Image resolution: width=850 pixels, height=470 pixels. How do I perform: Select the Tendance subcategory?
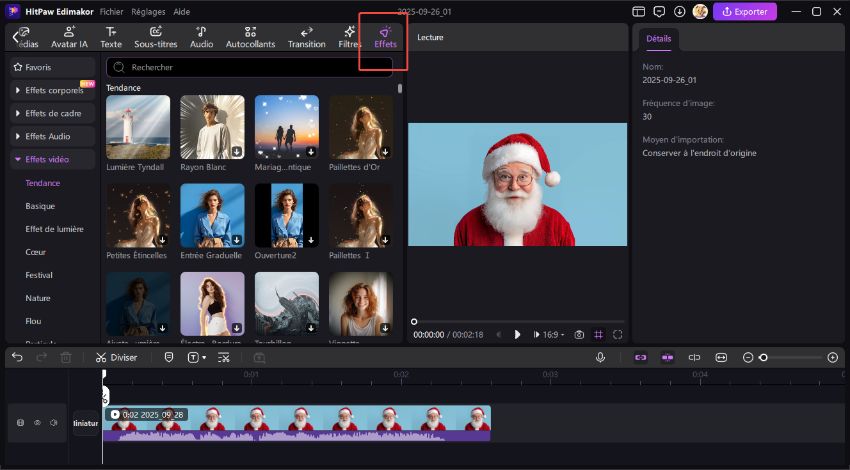pyautogui.click(x=43, y=183)
